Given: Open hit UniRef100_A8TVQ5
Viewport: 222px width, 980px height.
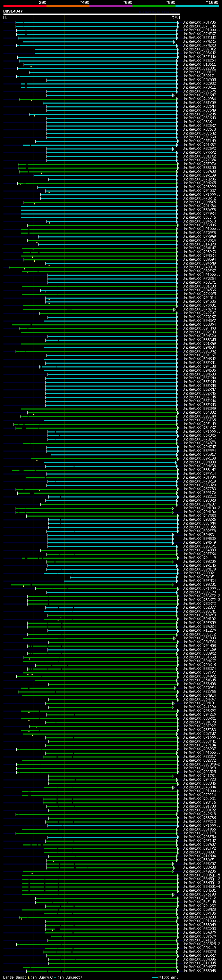Looking at the screenshot, I should click(199, 23).
